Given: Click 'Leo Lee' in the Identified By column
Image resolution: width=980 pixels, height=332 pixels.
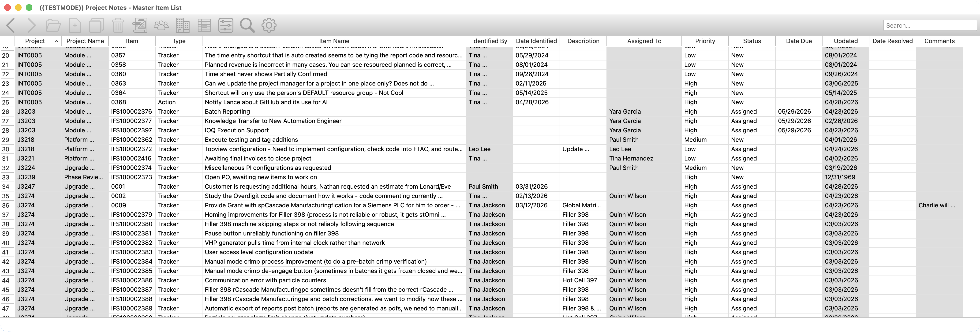Looking at the screenshot, I should [489, 149].
